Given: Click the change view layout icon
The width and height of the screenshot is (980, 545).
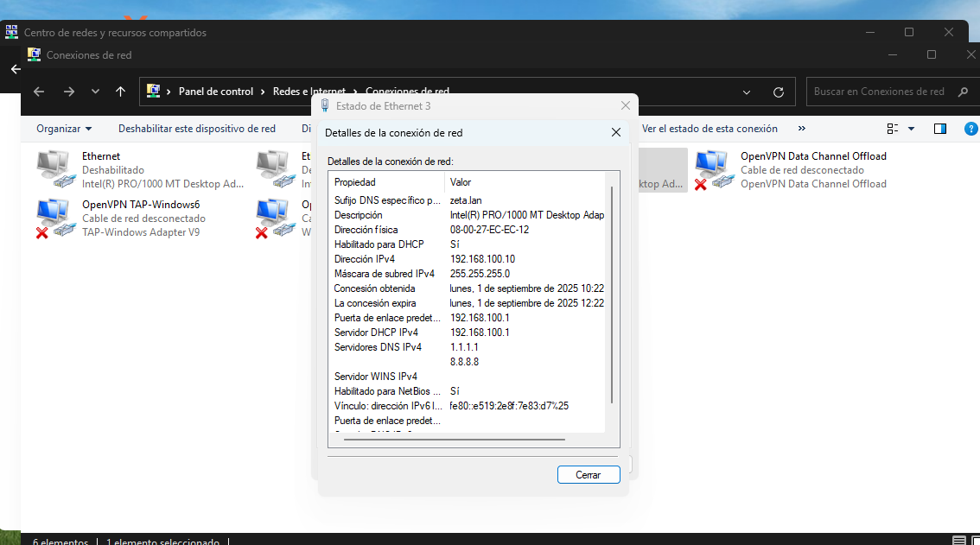Looking at the screenshot, I should [x=893, y=129].
